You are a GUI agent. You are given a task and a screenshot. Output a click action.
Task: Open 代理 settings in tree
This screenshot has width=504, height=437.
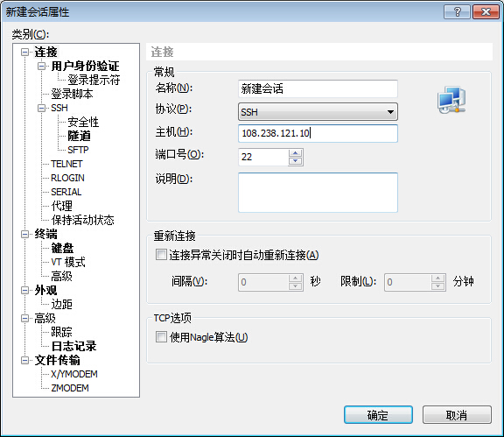pos(61,206)
